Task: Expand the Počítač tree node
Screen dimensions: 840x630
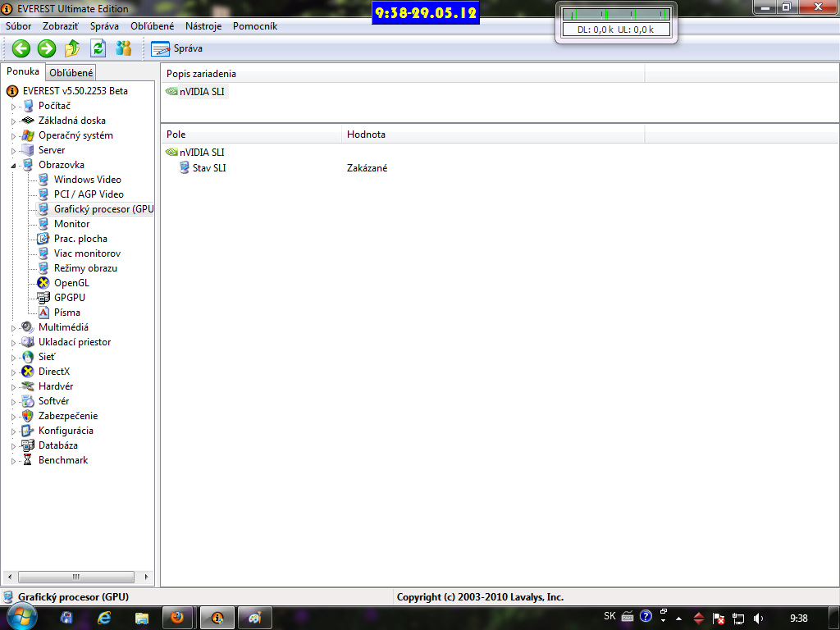Action: point(13,107)
